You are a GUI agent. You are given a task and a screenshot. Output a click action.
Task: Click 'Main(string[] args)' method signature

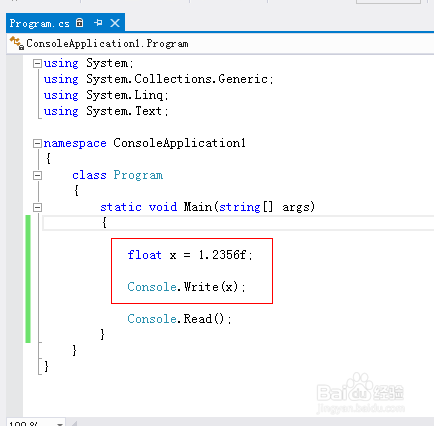click(x=249, y=207)
